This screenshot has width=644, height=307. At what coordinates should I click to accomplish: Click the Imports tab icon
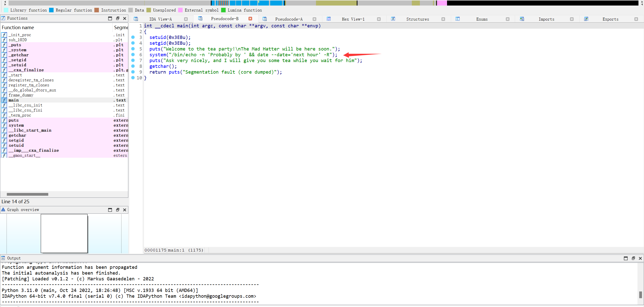pos(522,19)
